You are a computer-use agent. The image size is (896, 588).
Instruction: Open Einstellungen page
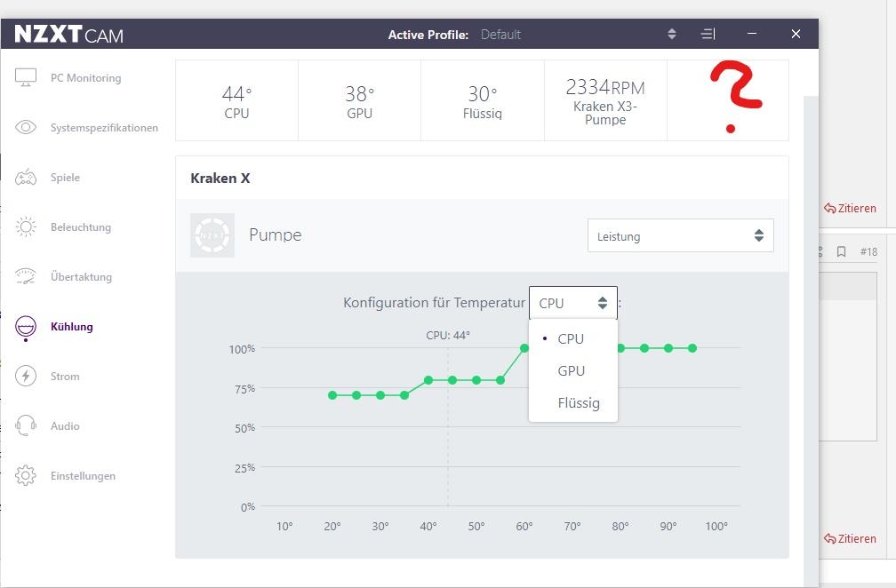(83, 475)
